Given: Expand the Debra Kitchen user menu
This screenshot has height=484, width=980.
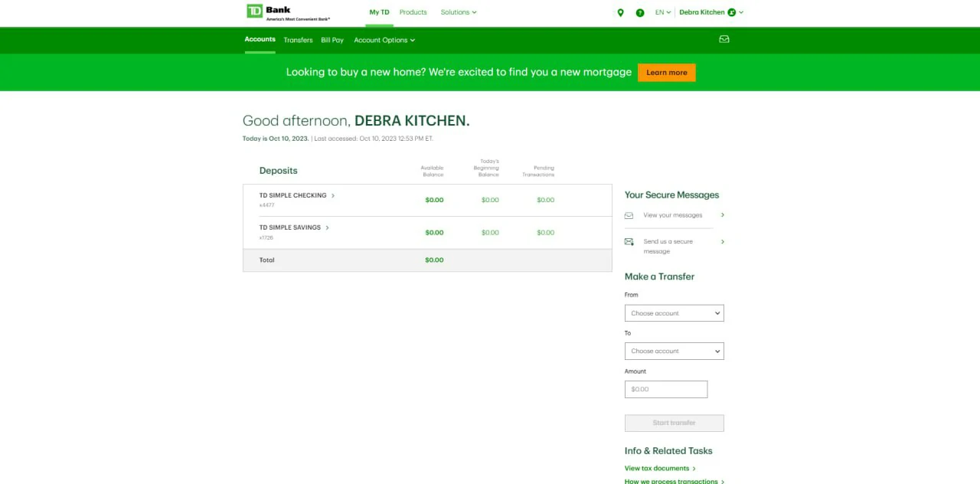Looking at the screenshot, I should pyautogui.click(x=711, y=12).
